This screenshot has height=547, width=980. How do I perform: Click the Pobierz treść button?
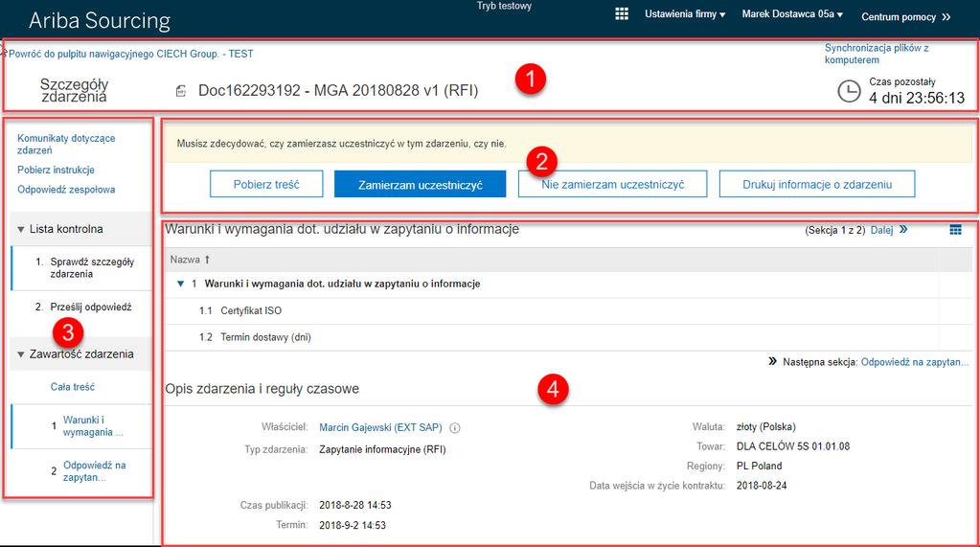point(266,185)
